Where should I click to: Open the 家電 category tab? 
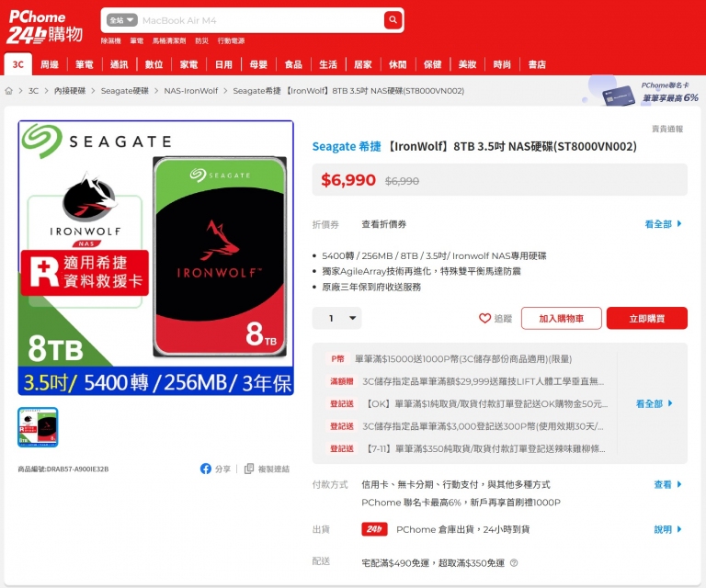pyautogui.click(x=188, y=64)
